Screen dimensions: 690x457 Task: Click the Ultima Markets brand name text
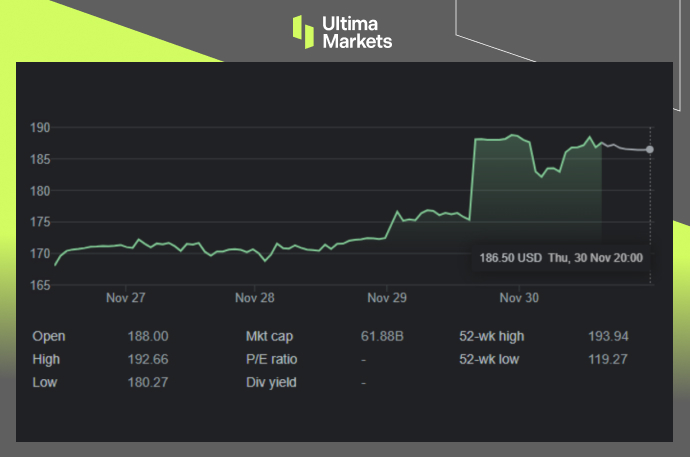tap(356, 31)
